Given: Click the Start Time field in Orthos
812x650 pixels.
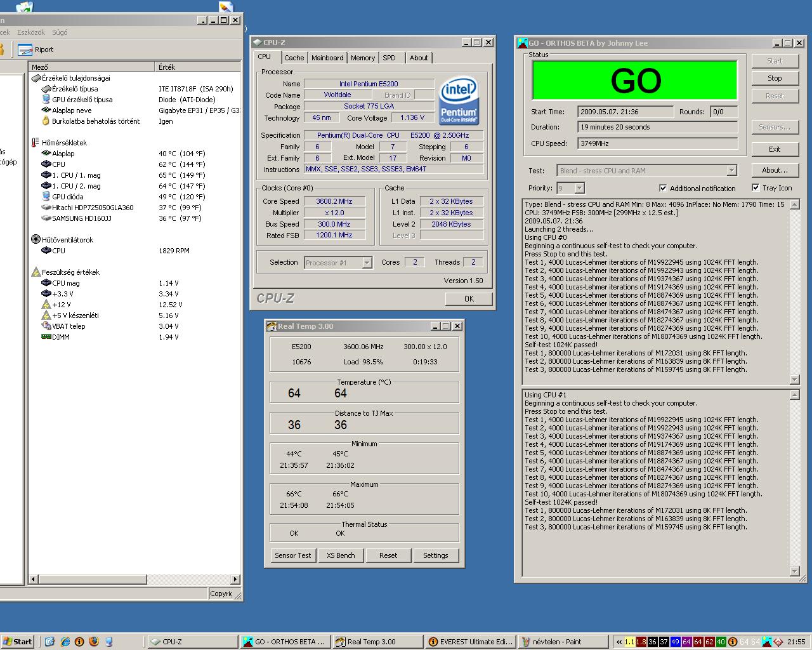Looking at the screenshot, I should 625,112.
